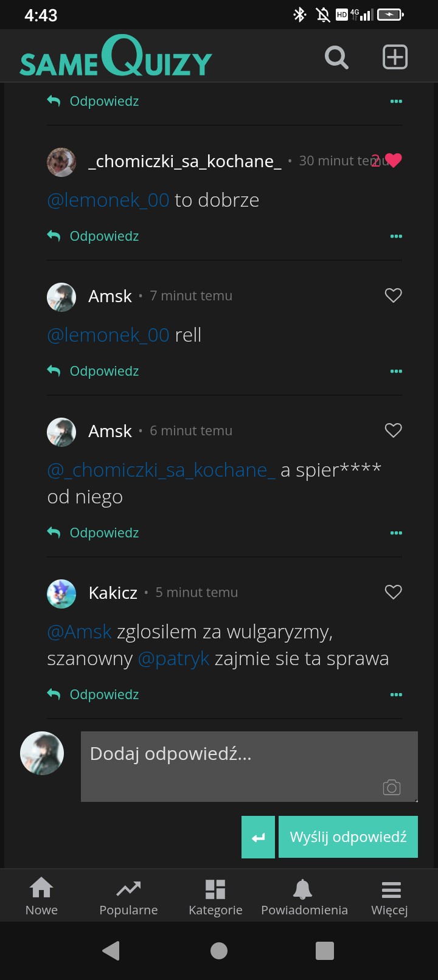Click the camera icon in reply box
438x980 pixels.
point(391,787)
